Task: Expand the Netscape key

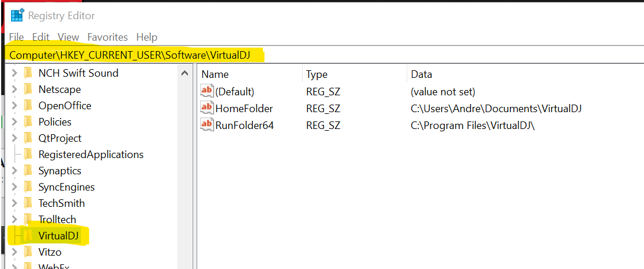Action: click(x=15, y=89)
